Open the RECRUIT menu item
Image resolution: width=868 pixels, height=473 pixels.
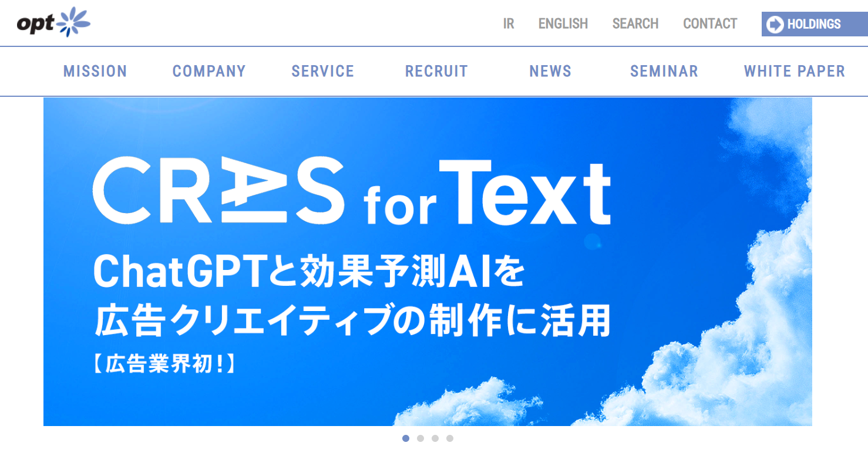(x=436, y=72)
